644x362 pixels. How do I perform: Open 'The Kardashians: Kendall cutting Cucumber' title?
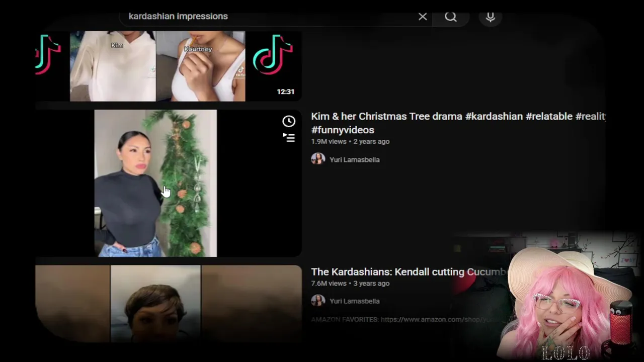click(409, 272)
